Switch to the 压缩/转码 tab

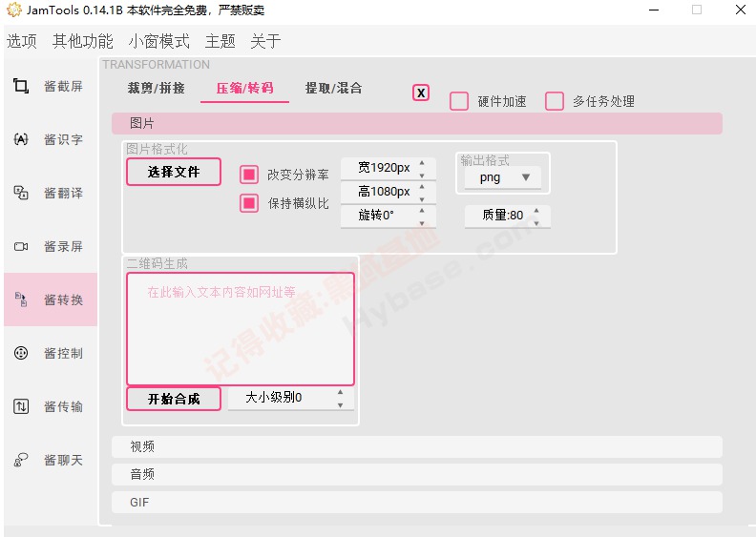[x=245, y=88]
